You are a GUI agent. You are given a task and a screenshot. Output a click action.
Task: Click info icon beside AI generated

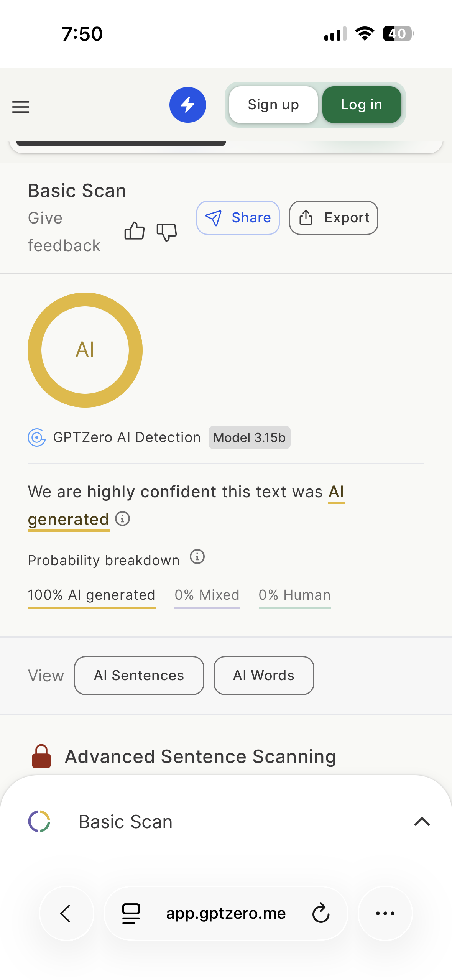tap(123, 519)
